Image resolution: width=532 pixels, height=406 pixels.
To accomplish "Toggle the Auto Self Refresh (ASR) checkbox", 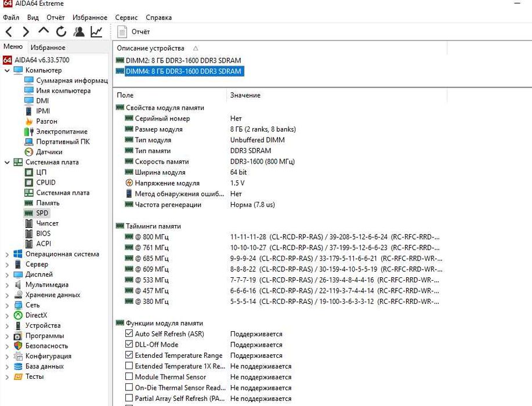I will (x=129, y=333).
